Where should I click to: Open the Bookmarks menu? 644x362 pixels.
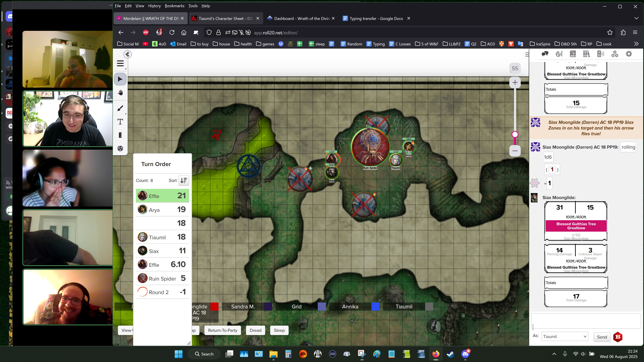pyautogui.click(x=174, y=6)
